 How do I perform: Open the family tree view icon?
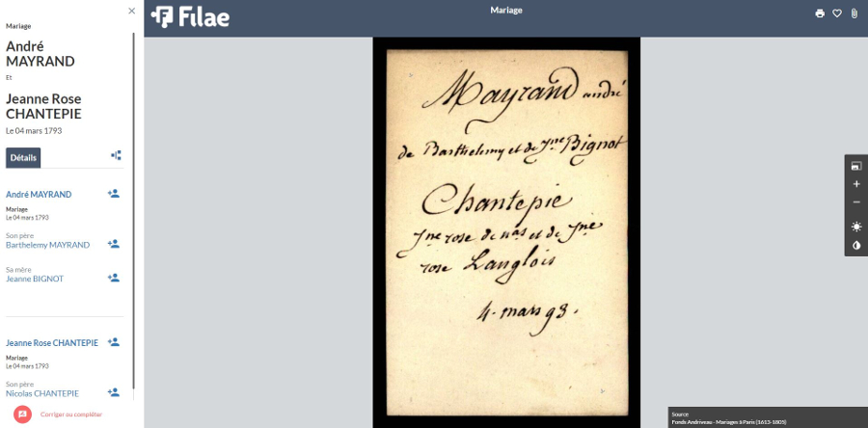[x=117, y=155]
